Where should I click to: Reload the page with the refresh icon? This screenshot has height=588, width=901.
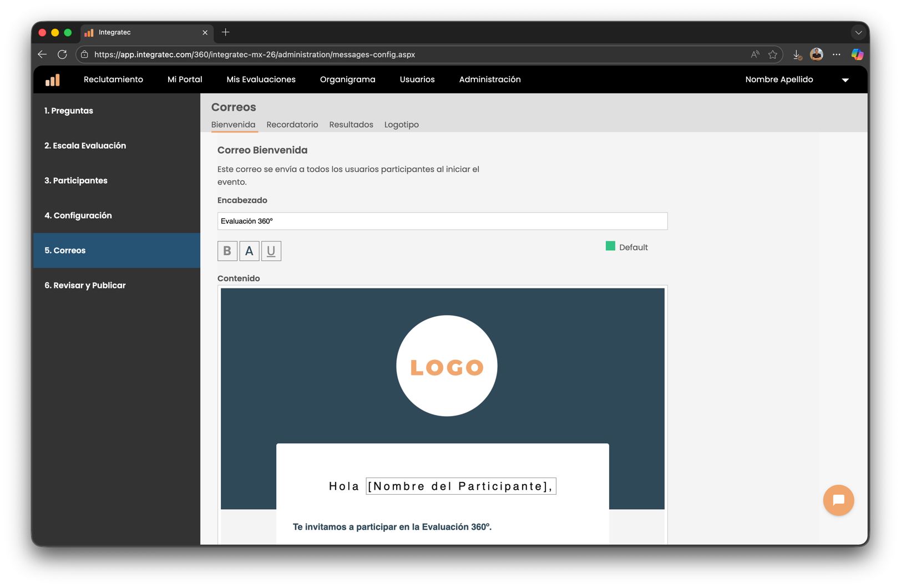pyautogui.click(x=62, y=54)
